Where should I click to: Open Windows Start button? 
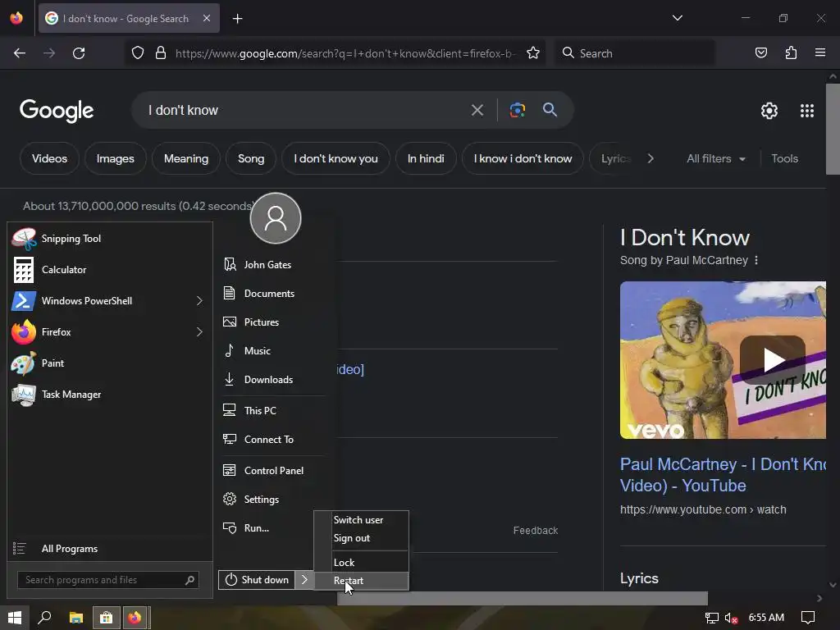(15, 618)
